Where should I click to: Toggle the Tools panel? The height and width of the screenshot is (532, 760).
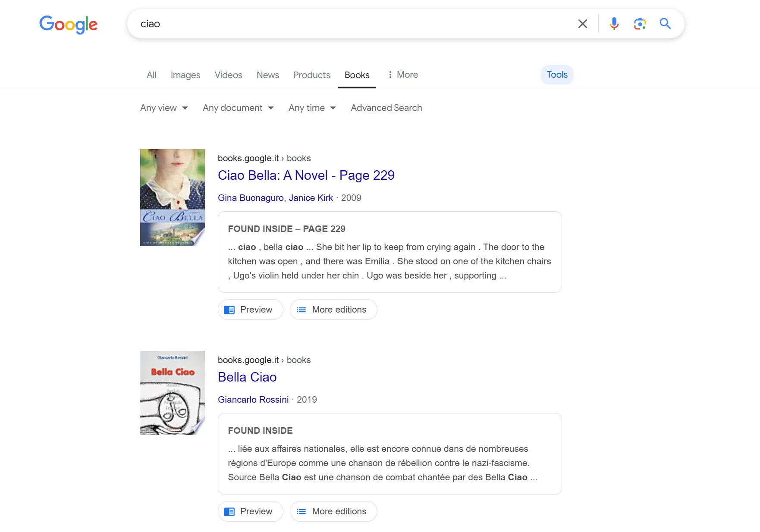tap(557, 75)
